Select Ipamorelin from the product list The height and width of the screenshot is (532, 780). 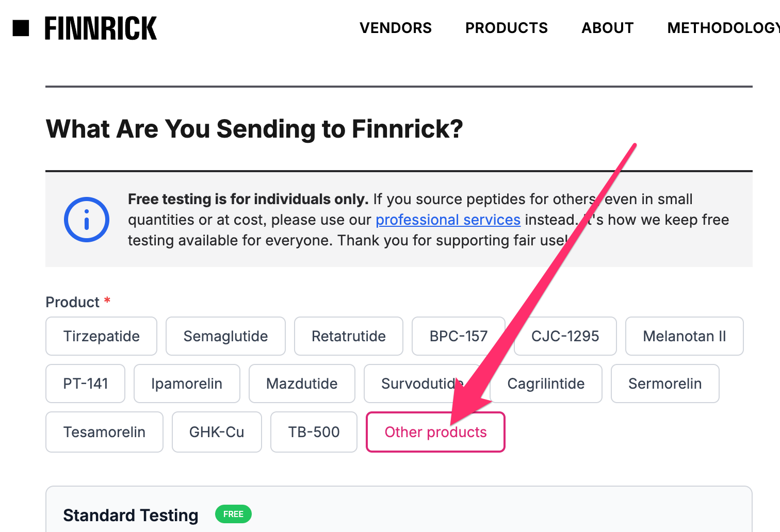[187, 384]
